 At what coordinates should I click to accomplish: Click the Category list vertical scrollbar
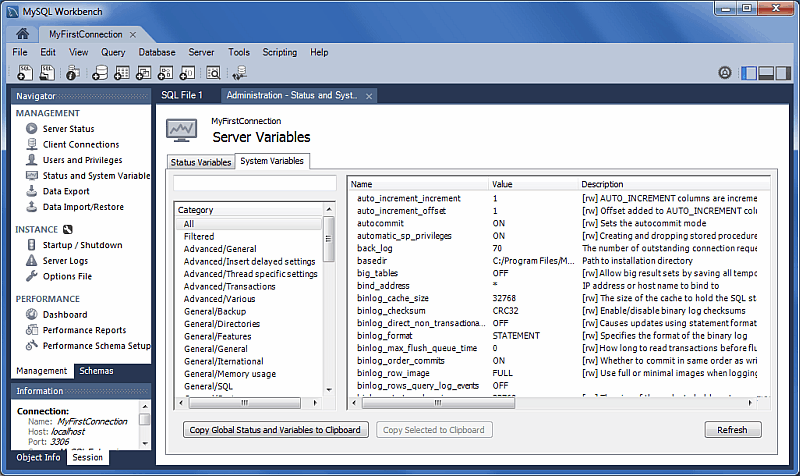(x=329, y=240)
